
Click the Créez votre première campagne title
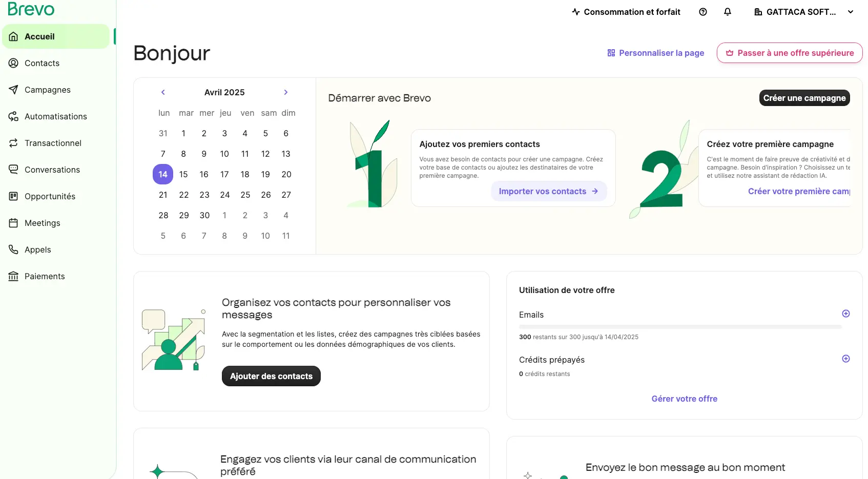pyautogui.click(x=770, y=144)
